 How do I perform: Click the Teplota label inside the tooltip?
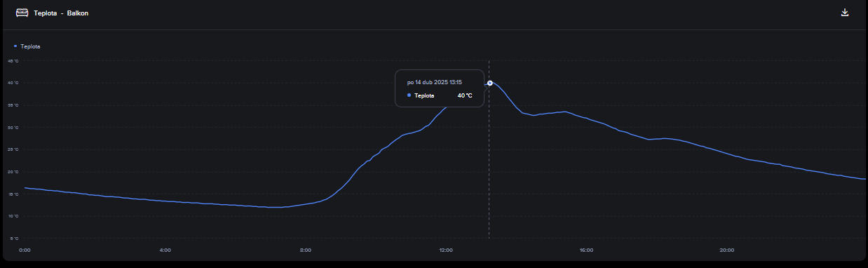coord(424,95)
